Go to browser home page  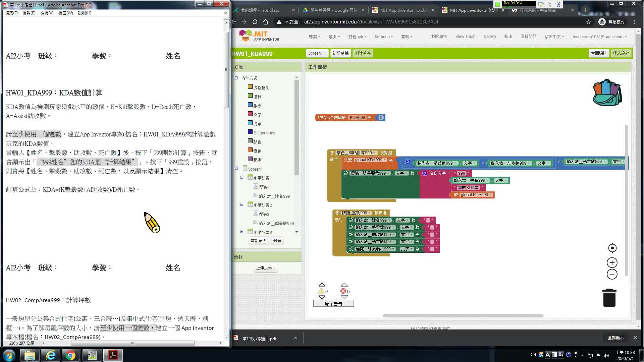266,22
